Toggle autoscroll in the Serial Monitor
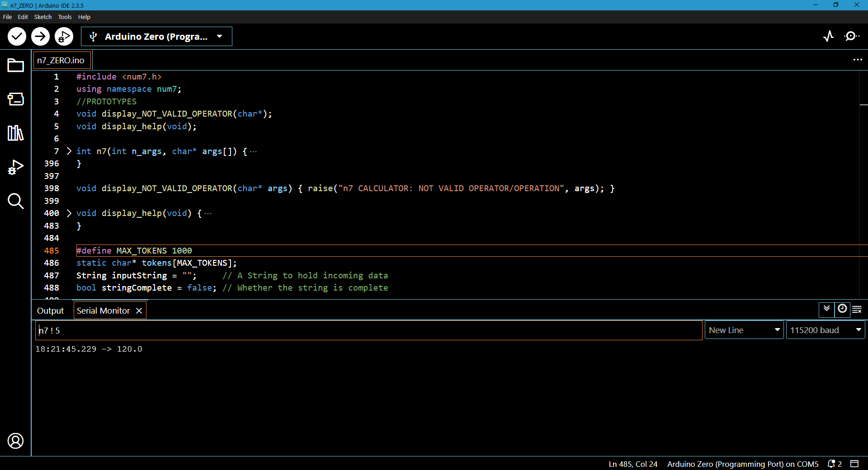The width and height of the screenshot is (868, 470). tap(826, 309)
